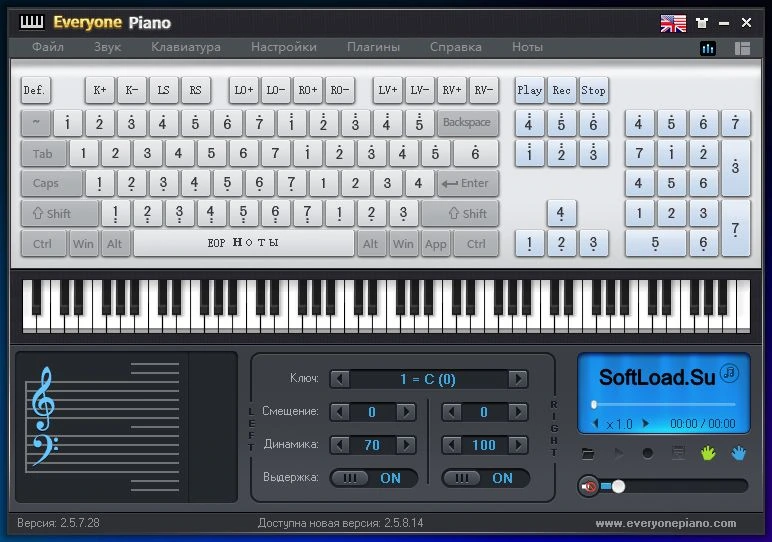The width and height of the screenshot is (772, 542).
Task: Click the LO+ octave key
Action: point(244,90)
